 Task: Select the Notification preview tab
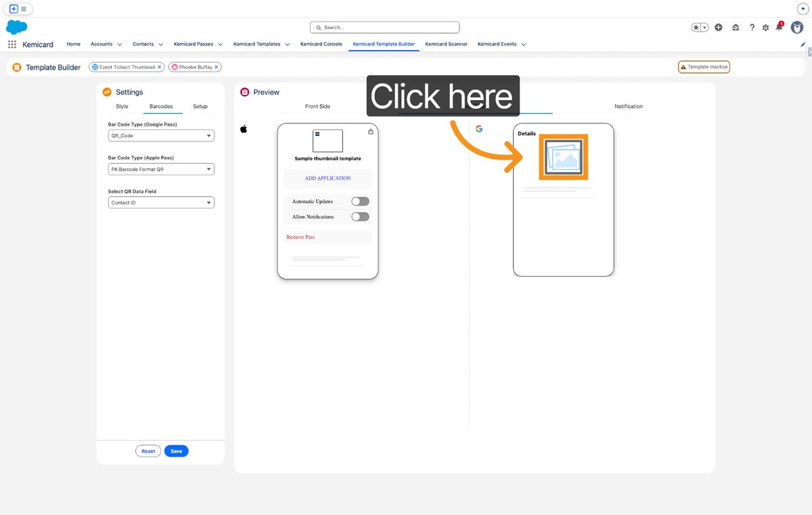click(x=629, y=106)
